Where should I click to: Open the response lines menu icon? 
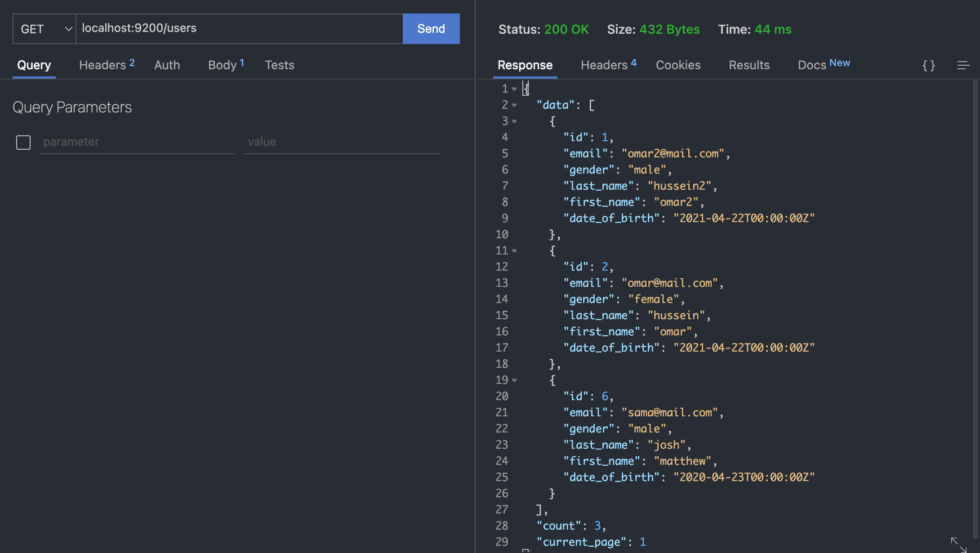pos(963,65)
